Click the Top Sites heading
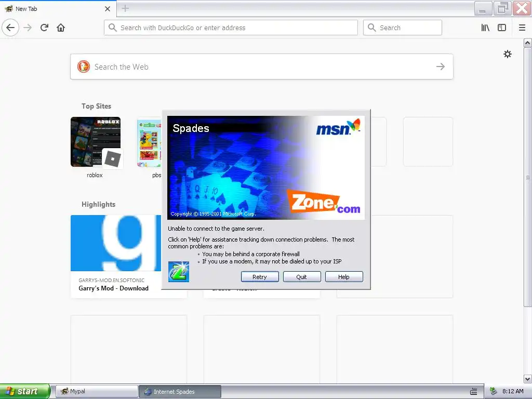This screenshot has width=532, height=399. 96,106
